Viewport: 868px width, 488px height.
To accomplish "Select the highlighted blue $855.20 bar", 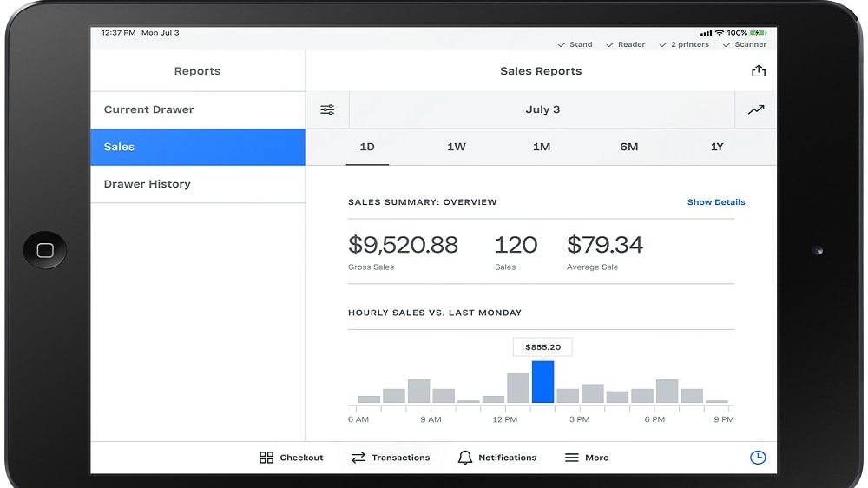I will [x=542, y=382].
